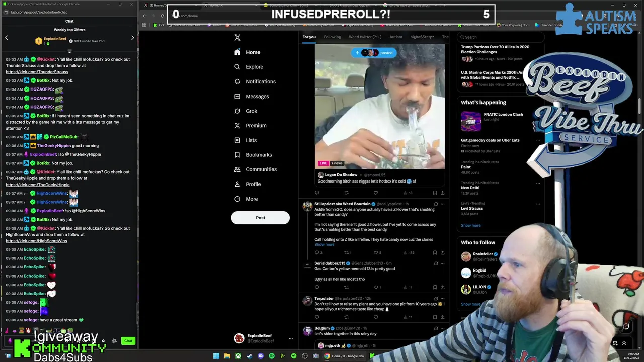Show more in Who to follow
The image size is (644, 362).
pyautogui.click(x=470, y=304)
